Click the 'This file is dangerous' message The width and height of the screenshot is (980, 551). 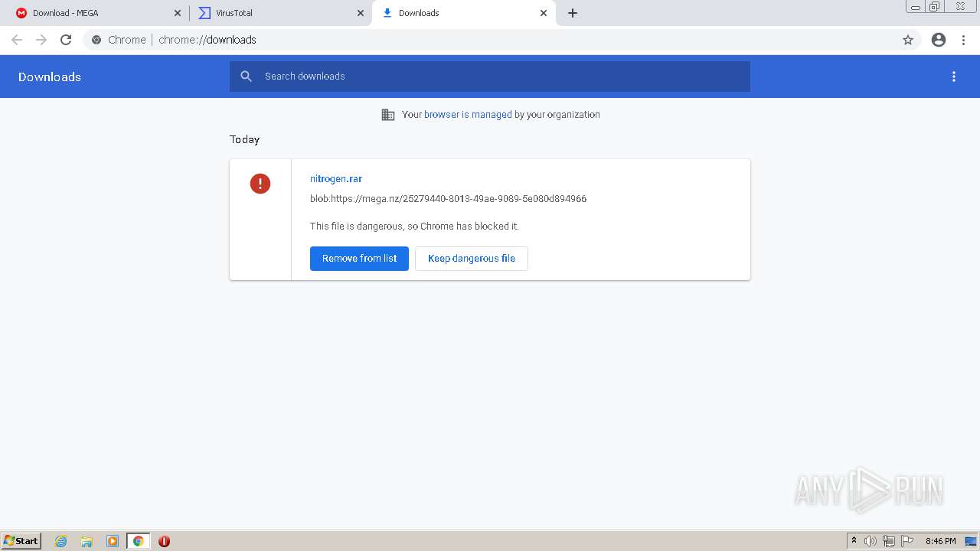tap(414, 227)
